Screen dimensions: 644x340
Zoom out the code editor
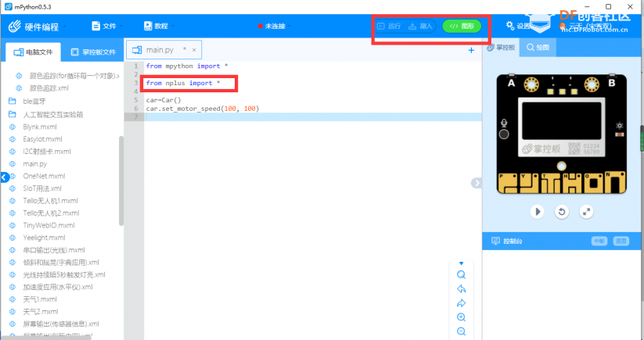(x=461, y=331)
